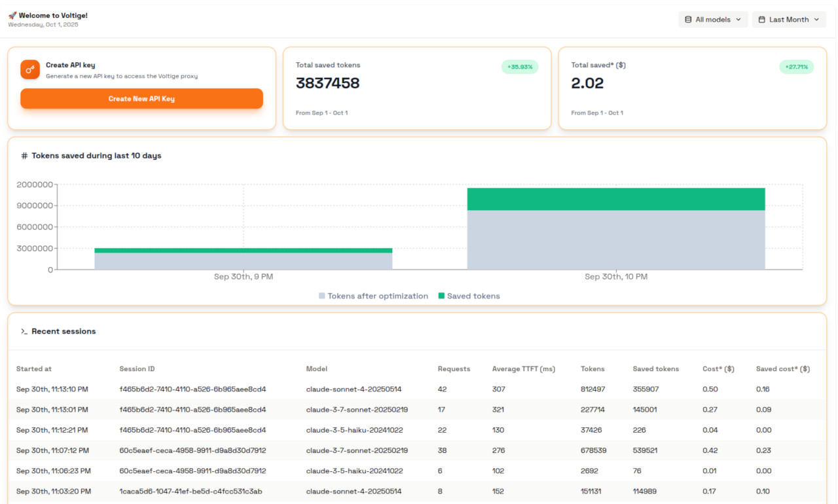Open the Last Month dropdown

789,19
